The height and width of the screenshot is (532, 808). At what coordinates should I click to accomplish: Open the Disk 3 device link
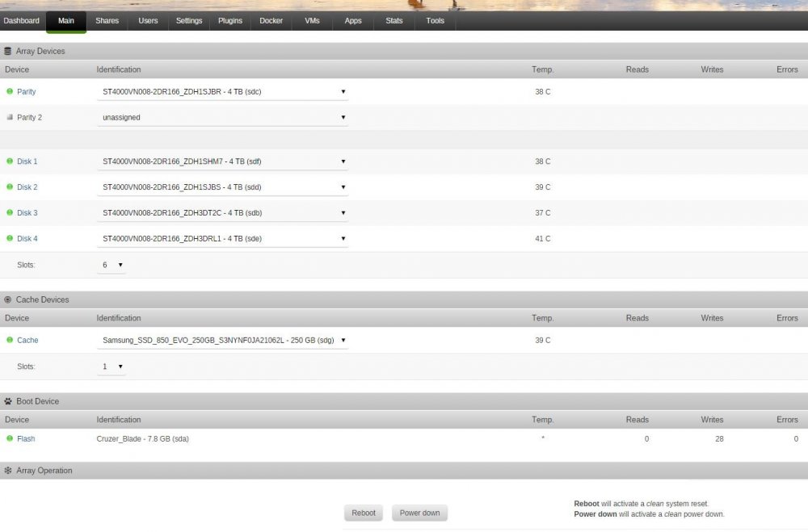(27, 212)
